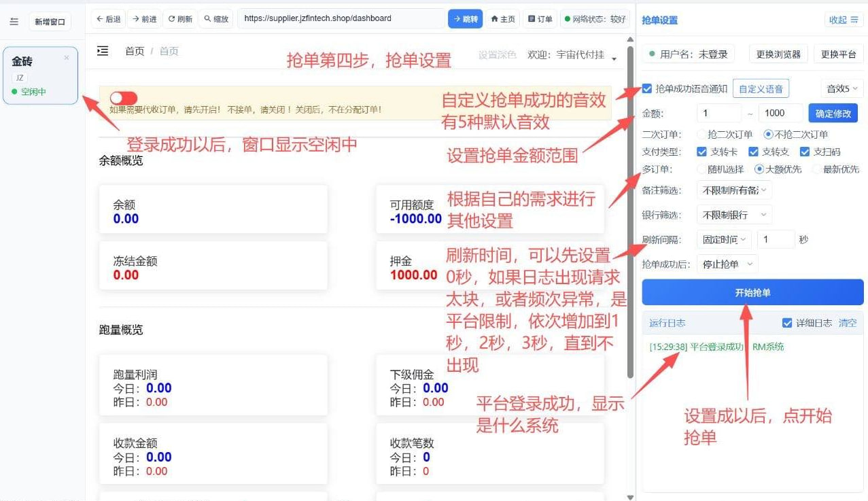Uncheck the 详细日志 checkbox
This screenshot has height=501, width=868.
click(x=787, y=323)
